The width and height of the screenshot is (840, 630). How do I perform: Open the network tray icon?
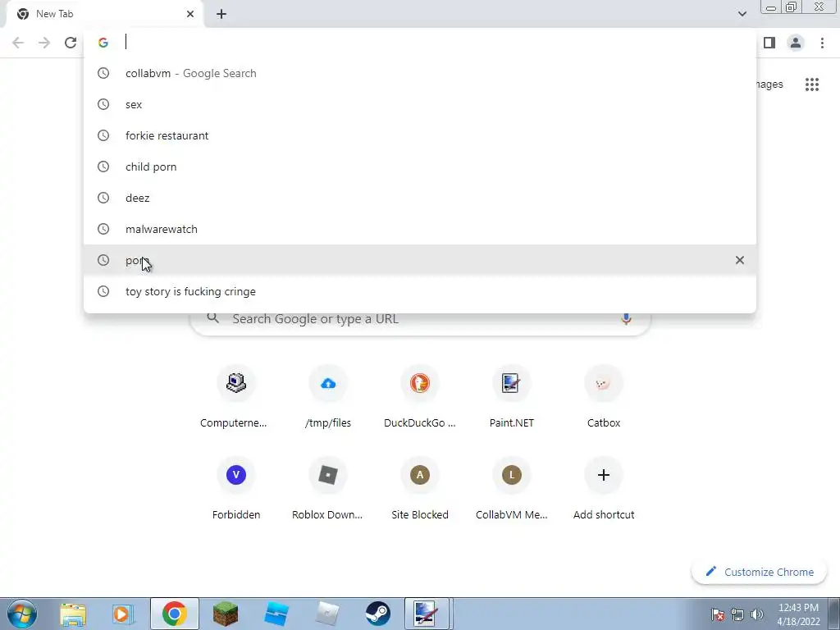coord(737,614)
